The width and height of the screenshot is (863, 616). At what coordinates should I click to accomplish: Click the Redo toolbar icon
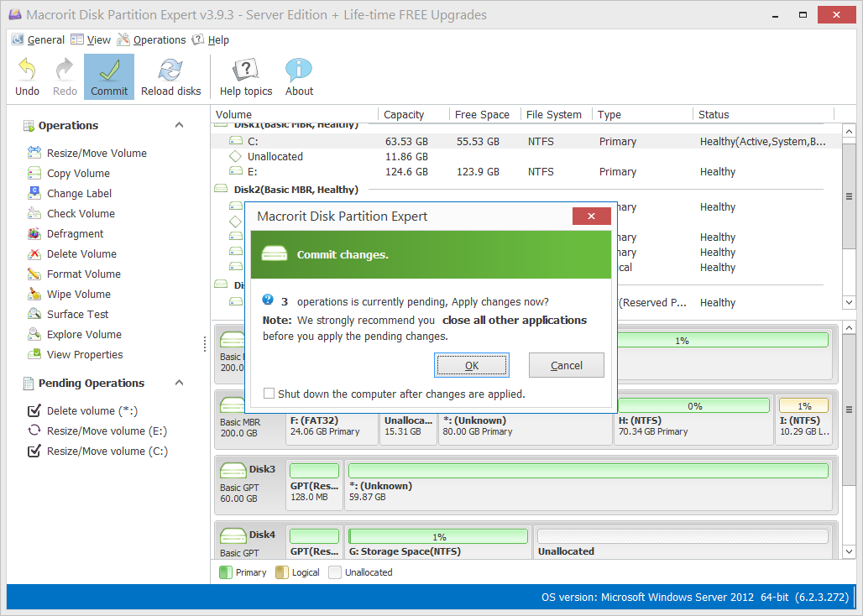[x=65, y=70]
